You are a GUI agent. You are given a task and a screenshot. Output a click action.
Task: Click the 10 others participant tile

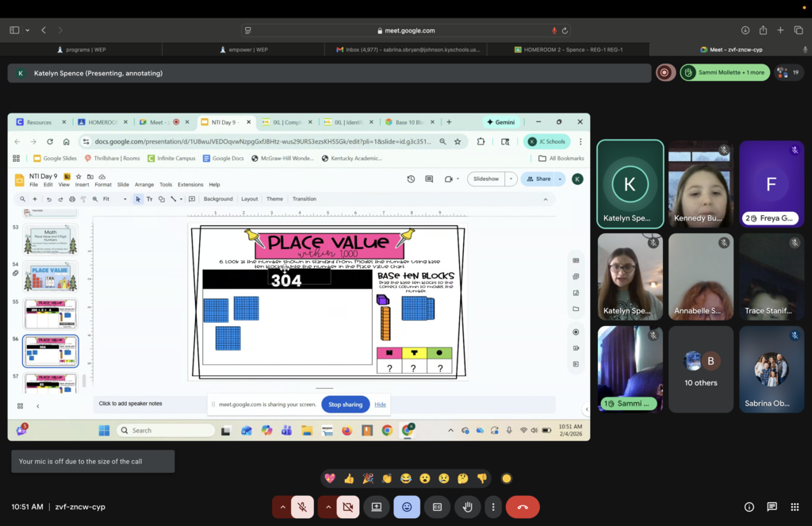click(700, 369)
